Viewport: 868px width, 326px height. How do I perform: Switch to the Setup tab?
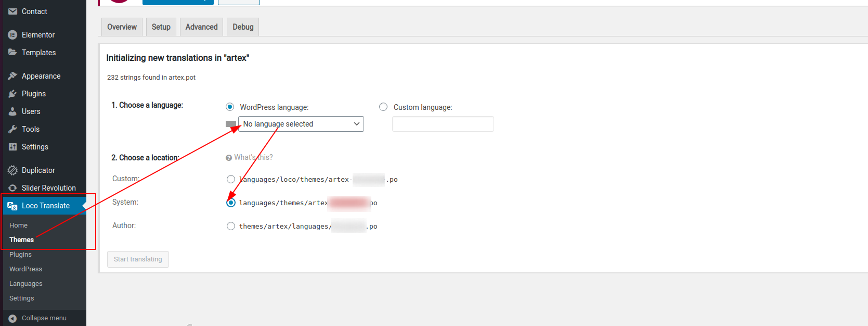(161, 27)
